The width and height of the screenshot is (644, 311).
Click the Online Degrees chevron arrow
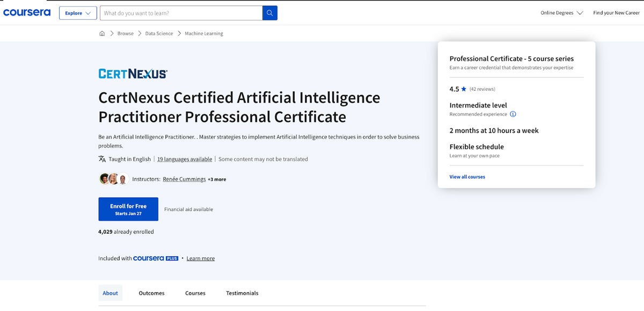[x=580, y=13]
